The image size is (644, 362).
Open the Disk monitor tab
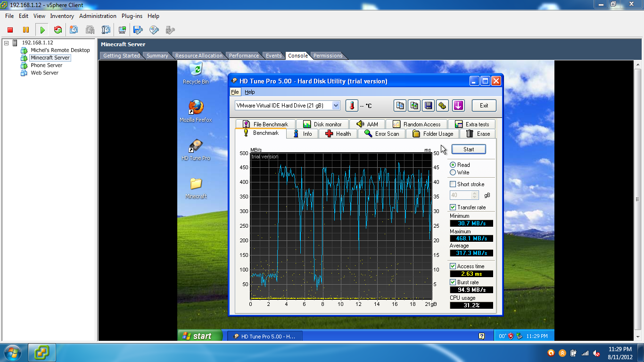[322, 124]
